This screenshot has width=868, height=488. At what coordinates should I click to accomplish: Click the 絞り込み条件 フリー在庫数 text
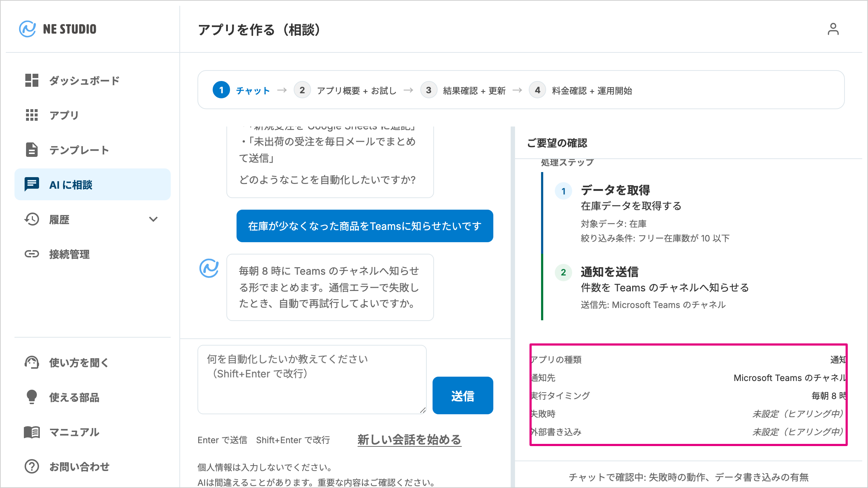[655, 238]
